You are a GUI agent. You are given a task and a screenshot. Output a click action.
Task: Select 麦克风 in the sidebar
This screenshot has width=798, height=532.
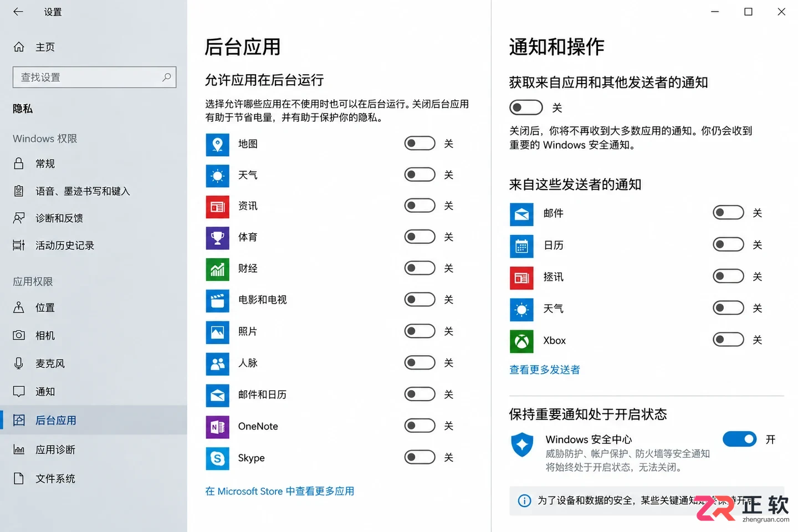pyautogui.click(x=94, y=364)
